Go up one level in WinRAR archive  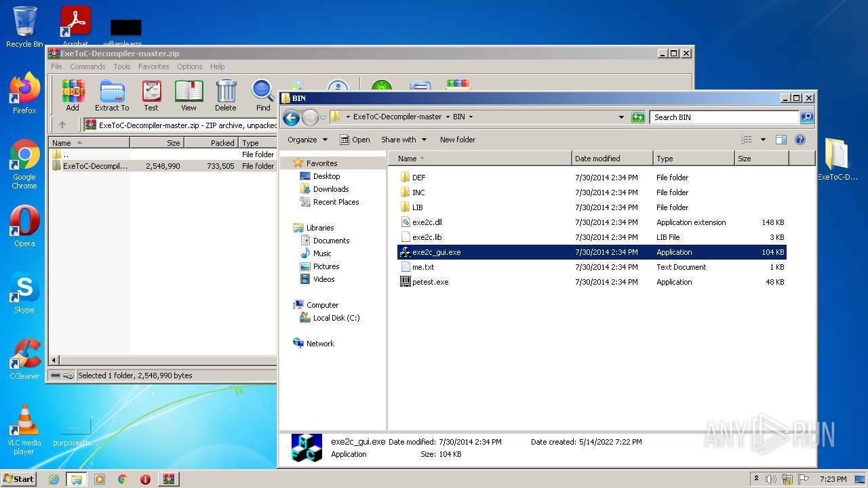pos(62,125)
